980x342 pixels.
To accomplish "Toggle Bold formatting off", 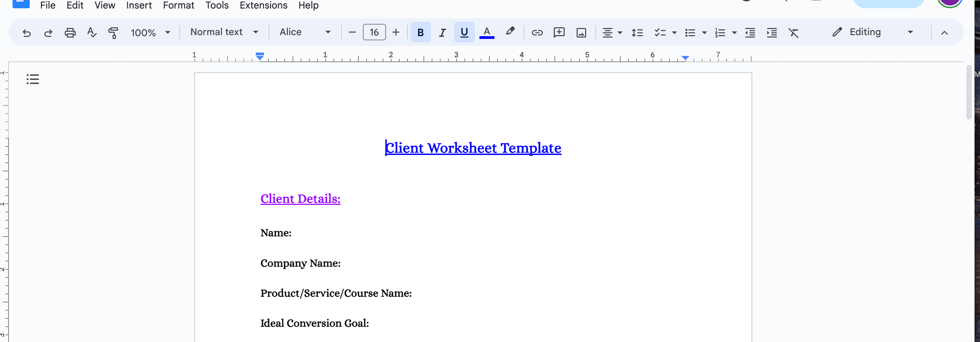I will 420,33.
